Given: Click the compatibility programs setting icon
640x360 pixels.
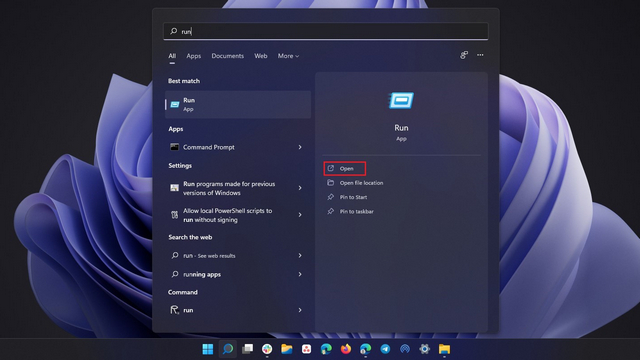Looking at the screenshot, I should pyautogui.click(x=174, y=188).
